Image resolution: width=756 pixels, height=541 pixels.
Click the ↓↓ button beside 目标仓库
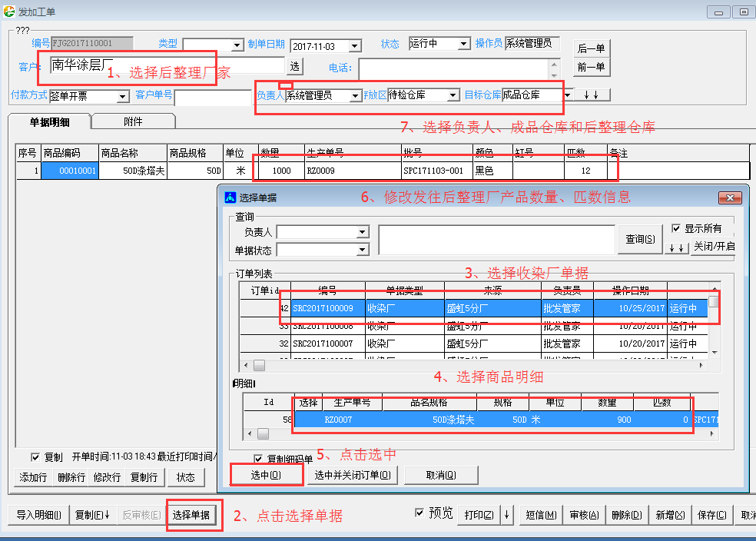point(591,95)
